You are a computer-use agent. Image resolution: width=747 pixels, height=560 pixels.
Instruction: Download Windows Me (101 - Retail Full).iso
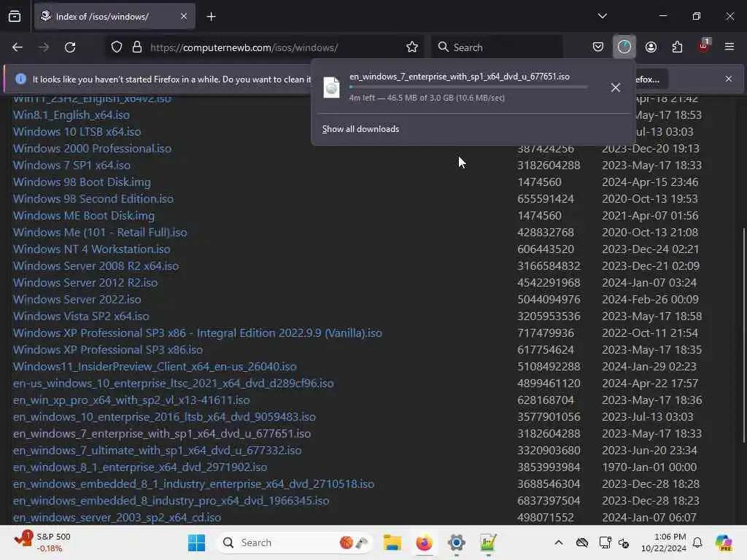99,233
